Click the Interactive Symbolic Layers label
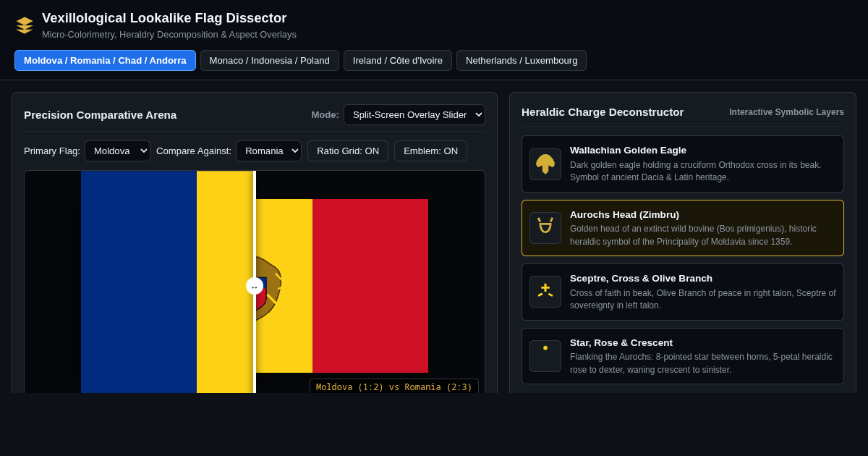Image resolution: width=868 pixels, height=456 pixels. (786, 112)
